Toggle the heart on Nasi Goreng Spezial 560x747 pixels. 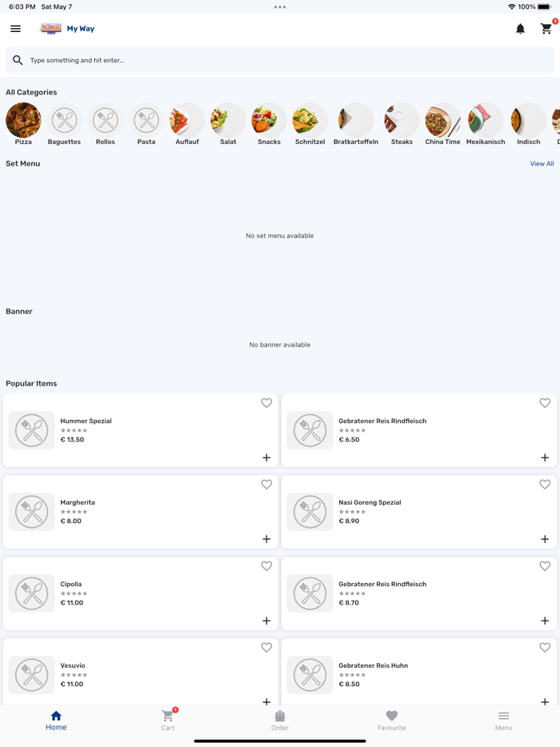(545, 485)
